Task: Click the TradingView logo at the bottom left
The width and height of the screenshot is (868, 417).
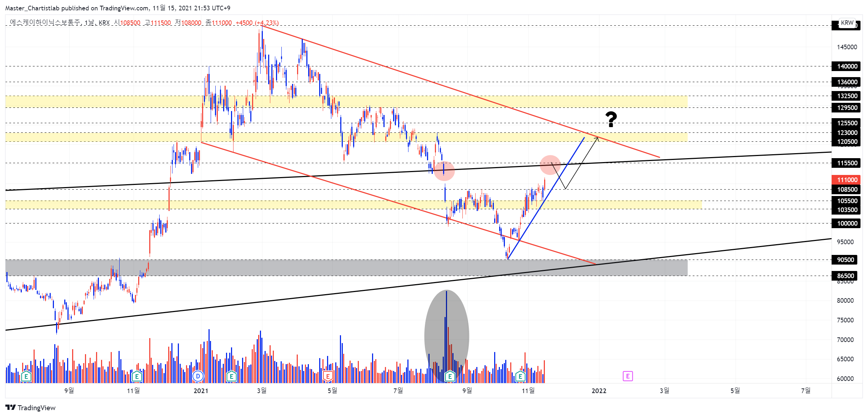Action: (x=31, y=408)
